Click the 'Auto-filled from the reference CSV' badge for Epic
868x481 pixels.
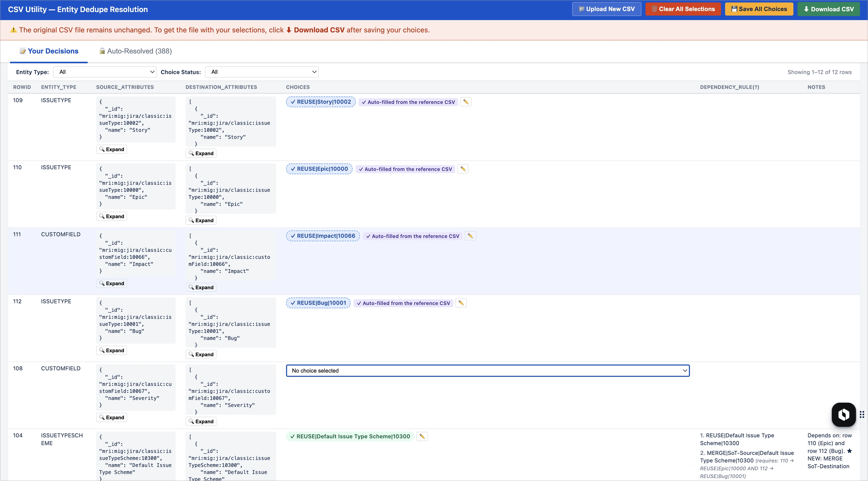point(405,169)
